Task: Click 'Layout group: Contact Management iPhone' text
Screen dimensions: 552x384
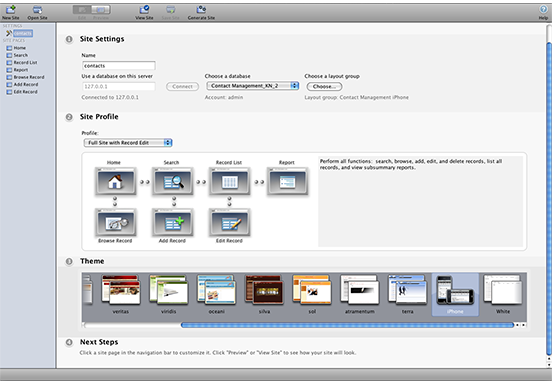Action: click(x=357, y=97)
